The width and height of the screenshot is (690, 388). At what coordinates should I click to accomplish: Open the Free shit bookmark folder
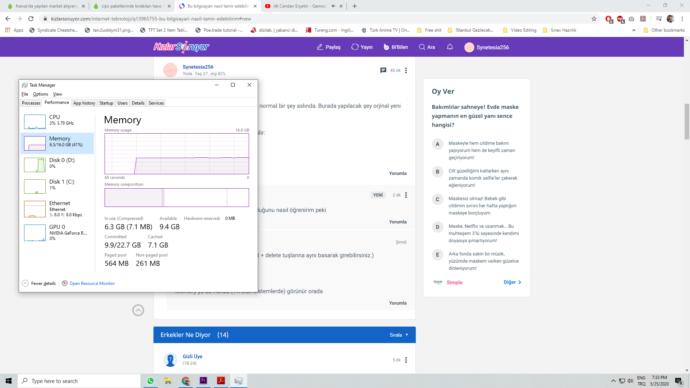pyautogui.click(x=429, y=30)
